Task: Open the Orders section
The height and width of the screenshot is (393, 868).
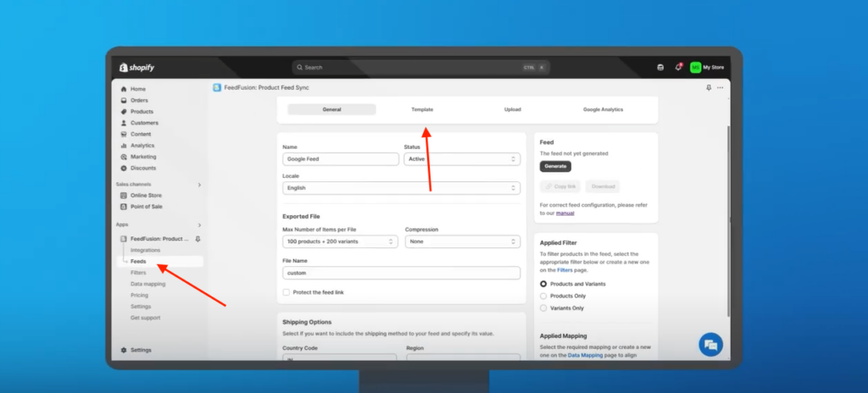Action: [x=139, y=100]
